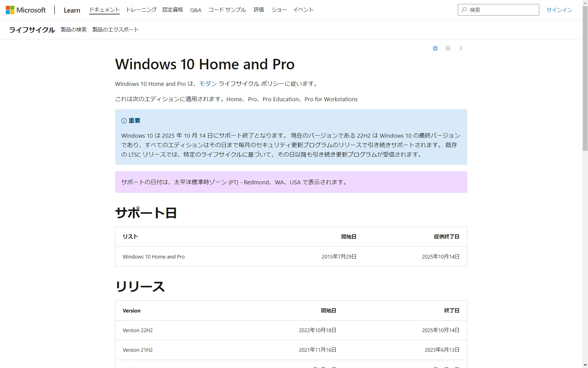Image resolution: width=588 pixels, height=368 pixels.
Task: Expand Version 22H2 release details
Action: (138, 330)
